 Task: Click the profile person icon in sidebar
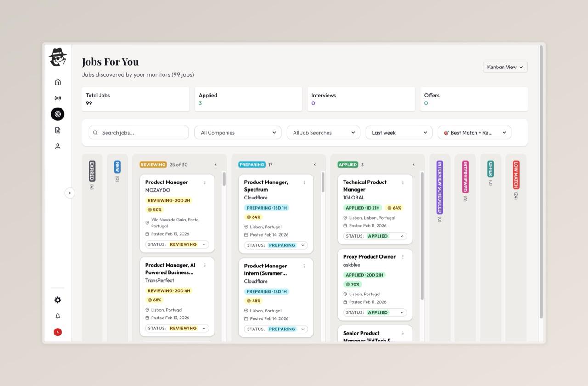57,146
